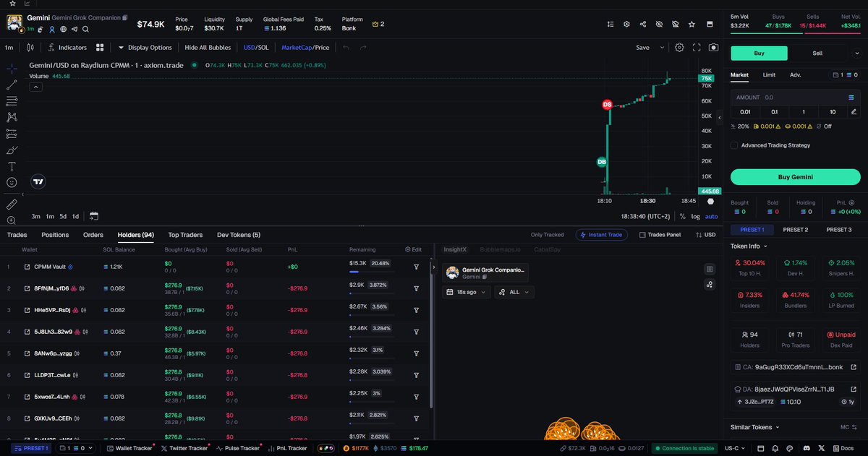This screenshot has width=868, height=456.
Task: Open the Positions tab
Action: point(55,235)
